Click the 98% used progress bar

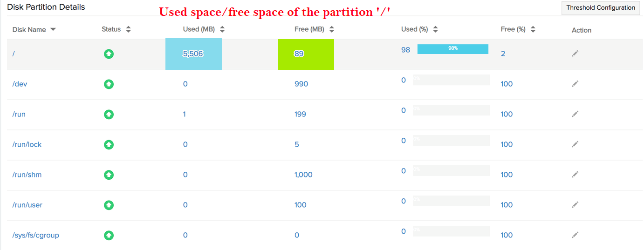[x=452, y=49]
